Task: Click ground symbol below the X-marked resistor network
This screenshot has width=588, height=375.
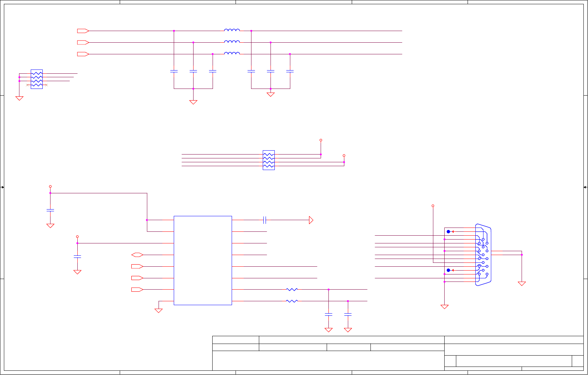Action: [x=19, y=98]
